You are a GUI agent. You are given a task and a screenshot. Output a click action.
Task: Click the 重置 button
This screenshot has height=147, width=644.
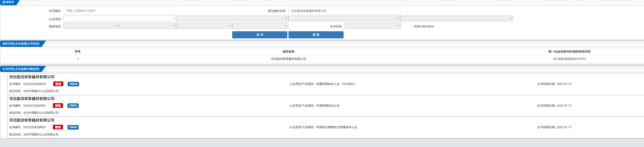(x=316, y=35)
